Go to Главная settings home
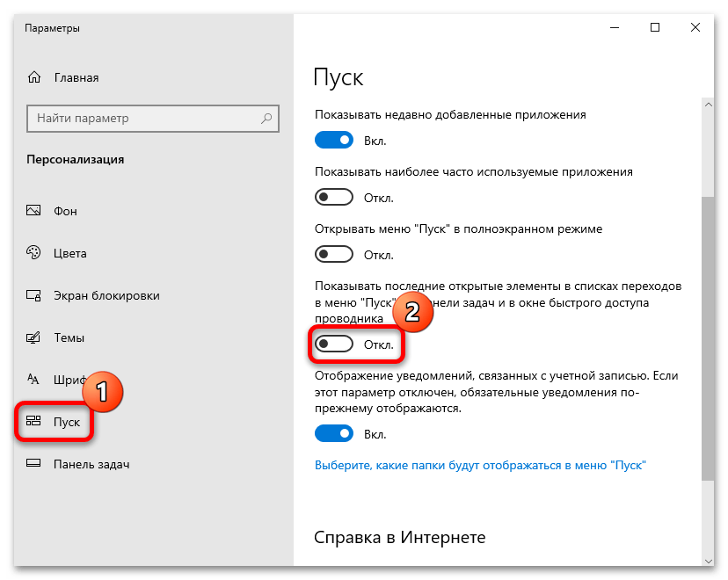 coord(76,77)
